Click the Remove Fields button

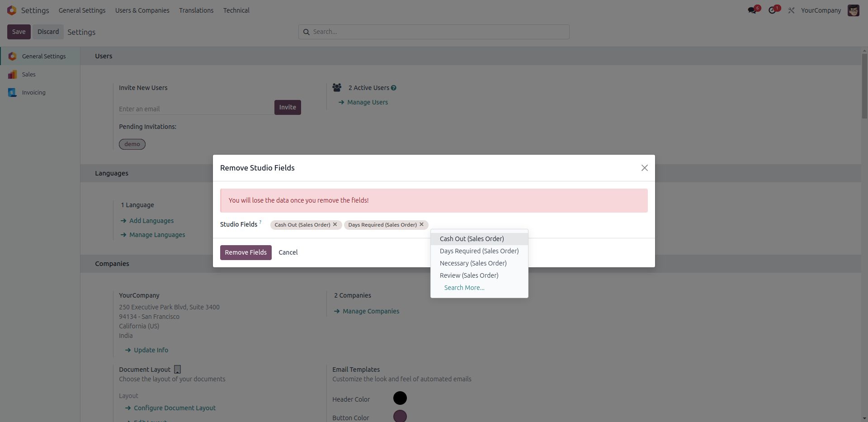tap(245, 252)
